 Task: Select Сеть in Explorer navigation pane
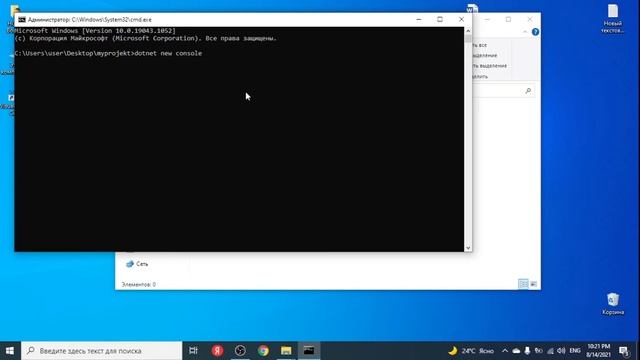(x=137, y=264)
